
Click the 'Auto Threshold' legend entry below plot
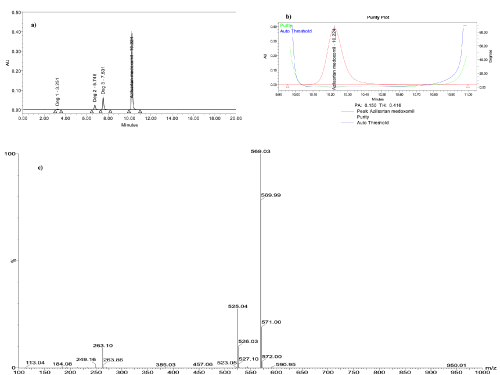373,123
